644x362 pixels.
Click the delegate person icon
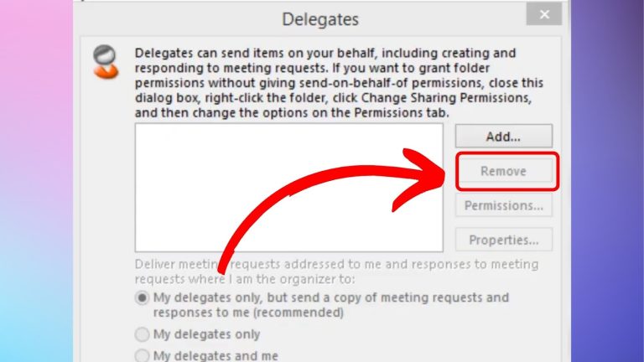click(106, 61)
